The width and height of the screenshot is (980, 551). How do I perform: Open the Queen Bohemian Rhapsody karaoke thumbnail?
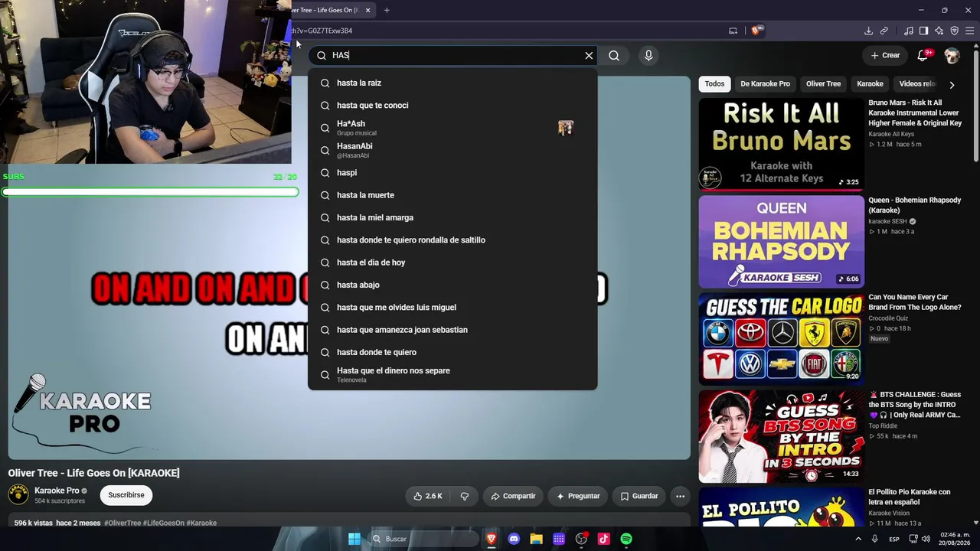coord(781,242)
